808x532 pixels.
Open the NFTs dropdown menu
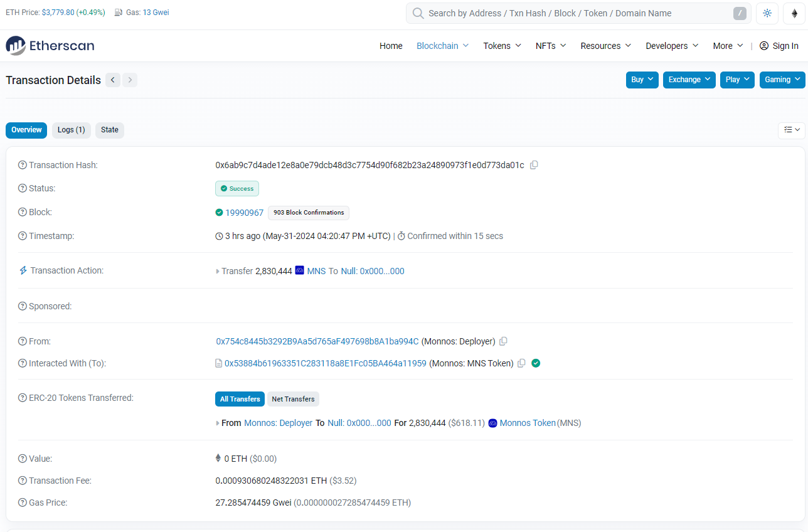pos(551,46)
